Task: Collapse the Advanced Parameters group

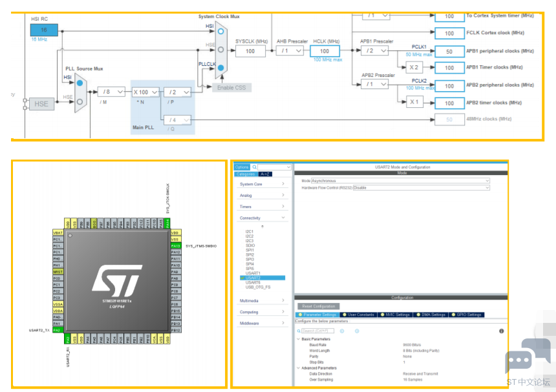Action: pyautogui.click(x=298, y=368)
